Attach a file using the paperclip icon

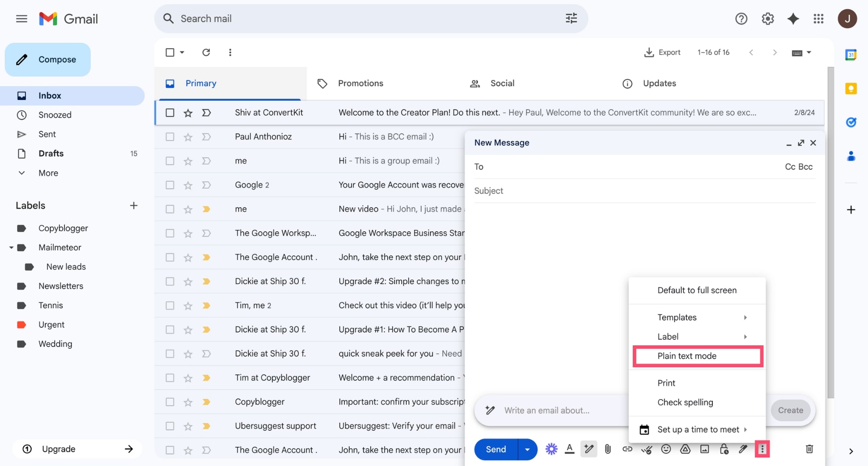click(x=608, y=449)
